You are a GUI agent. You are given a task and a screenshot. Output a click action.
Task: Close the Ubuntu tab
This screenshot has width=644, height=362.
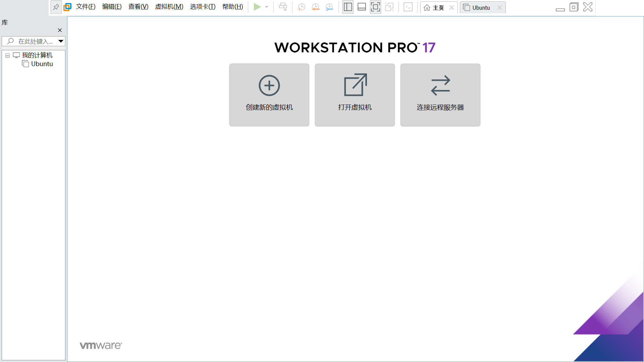point(499,8)
